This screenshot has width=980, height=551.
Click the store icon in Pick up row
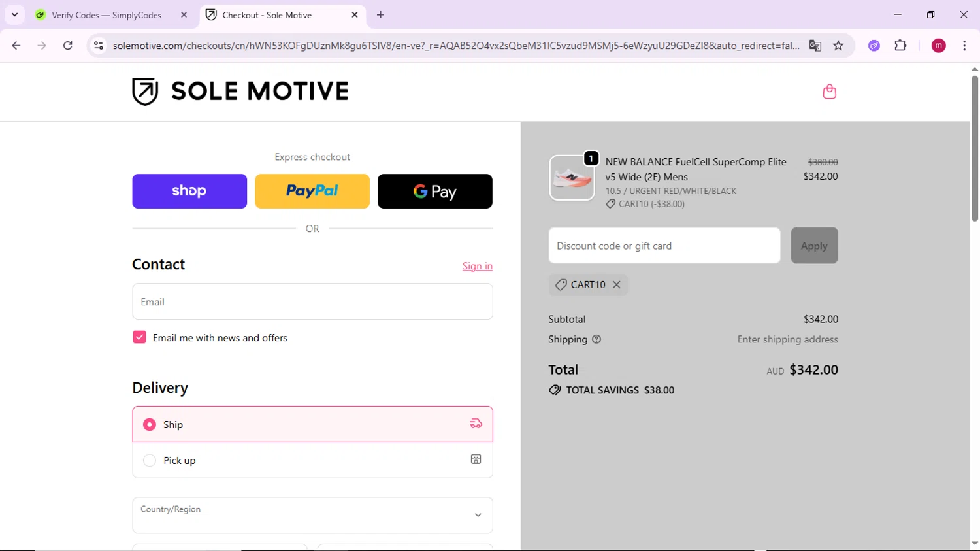tap(476, 459)
